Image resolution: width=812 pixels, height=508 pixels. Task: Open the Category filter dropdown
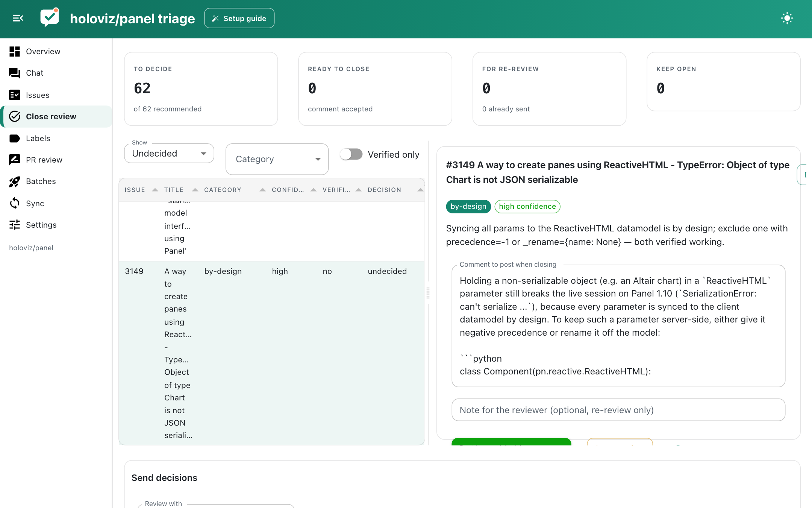tap(277, 159)
